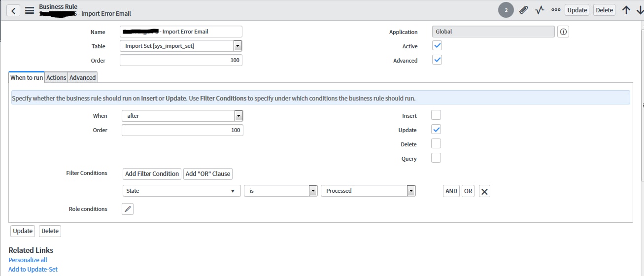
Task: Go to previous record with up arrow
Action: point(626,10)
